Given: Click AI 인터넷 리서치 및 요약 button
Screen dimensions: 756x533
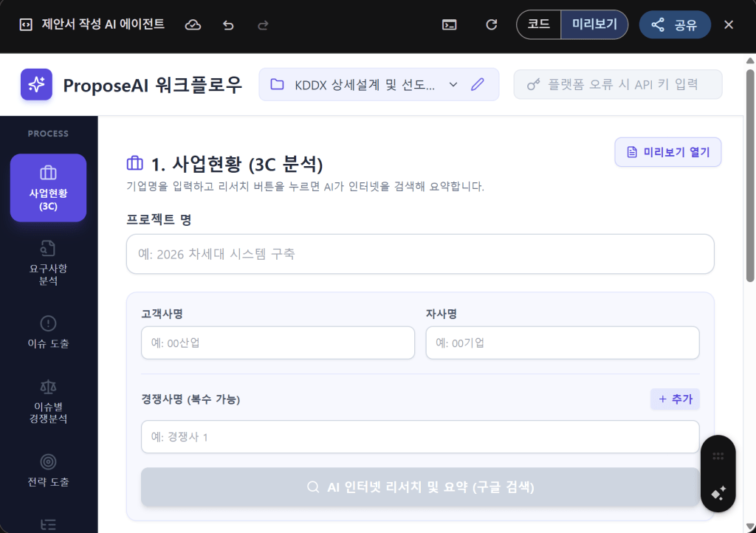Looking at the screenshot, I should pos(420,487).
